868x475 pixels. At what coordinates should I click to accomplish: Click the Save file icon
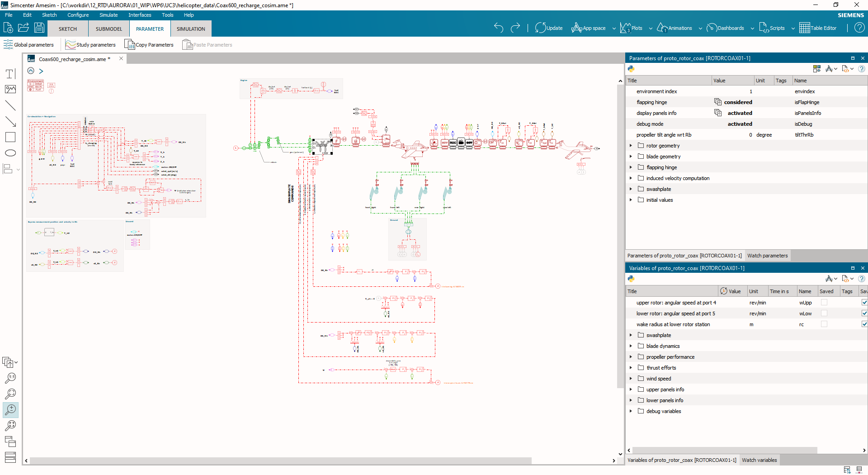39,28
